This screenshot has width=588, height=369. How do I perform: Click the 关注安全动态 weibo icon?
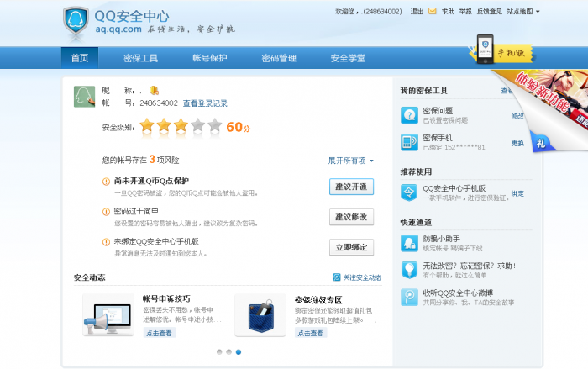(336, 277)
